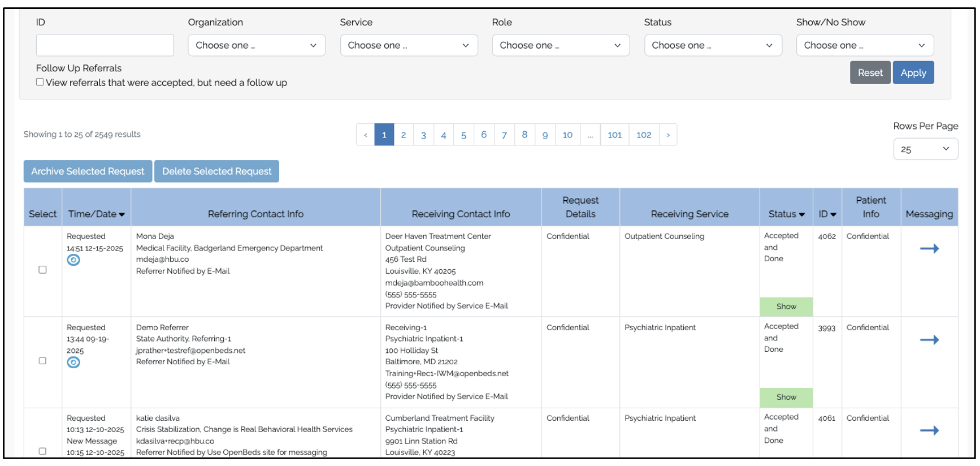The height and width of the screenshot is (466, 980).
Task: Open messaging arrow for request 3993
Action: (x=929, y=340)
